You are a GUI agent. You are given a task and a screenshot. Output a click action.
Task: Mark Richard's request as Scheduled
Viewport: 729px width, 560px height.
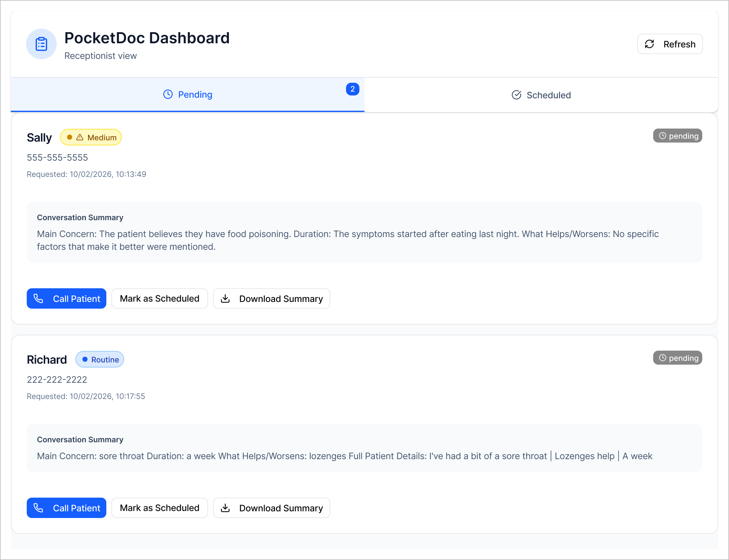159,508
